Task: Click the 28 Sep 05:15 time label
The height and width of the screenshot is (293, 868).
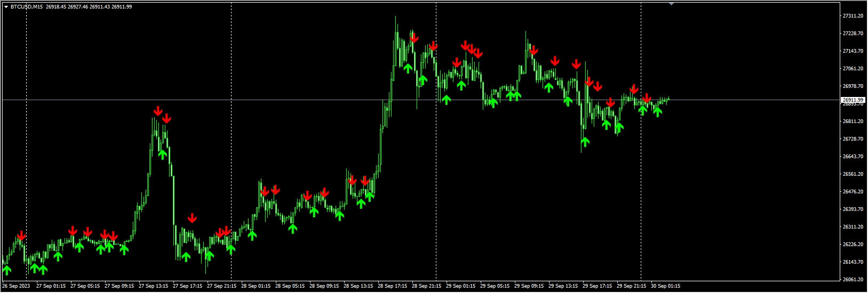Action: click(x=290, y=286)
